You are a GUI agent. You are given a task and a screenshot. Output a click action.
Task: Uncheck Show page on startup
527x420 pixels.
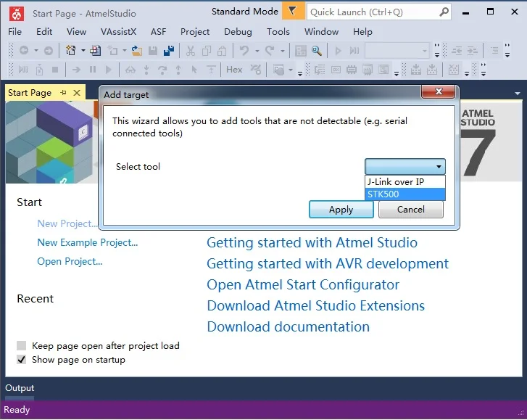click(22, 360)
